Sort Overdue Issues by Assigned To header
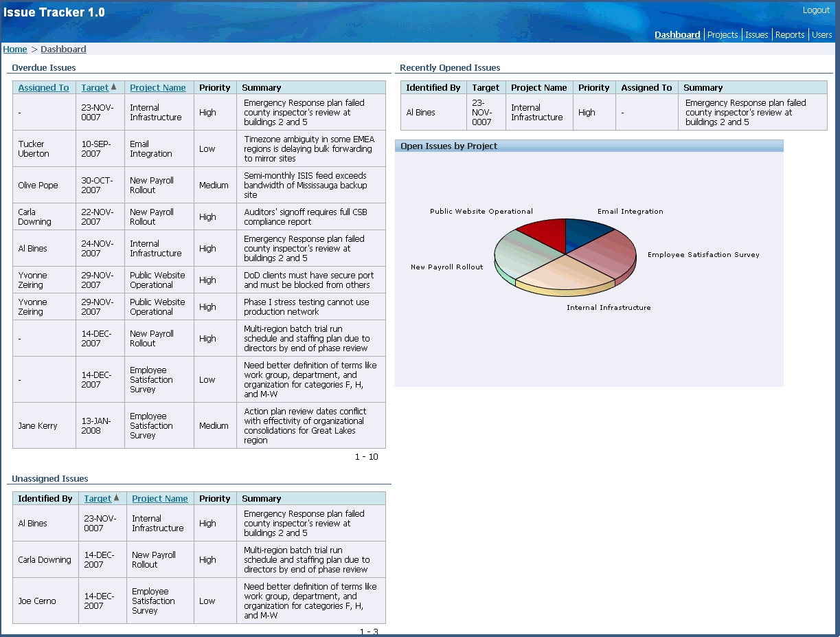Viewport: 840px width, 637px height. [43, 87]
